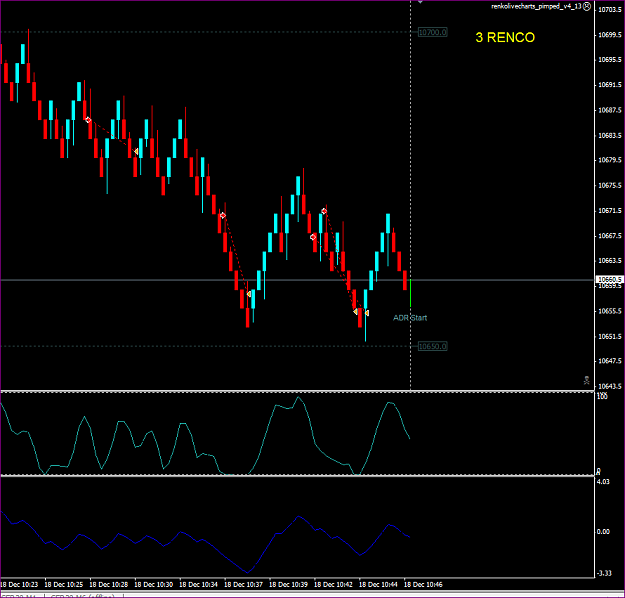Image resolution: width=625 pixels, height=598 pixels.
Task: Click the 18 Dec 10:23 time label
Action: (19, 584)
